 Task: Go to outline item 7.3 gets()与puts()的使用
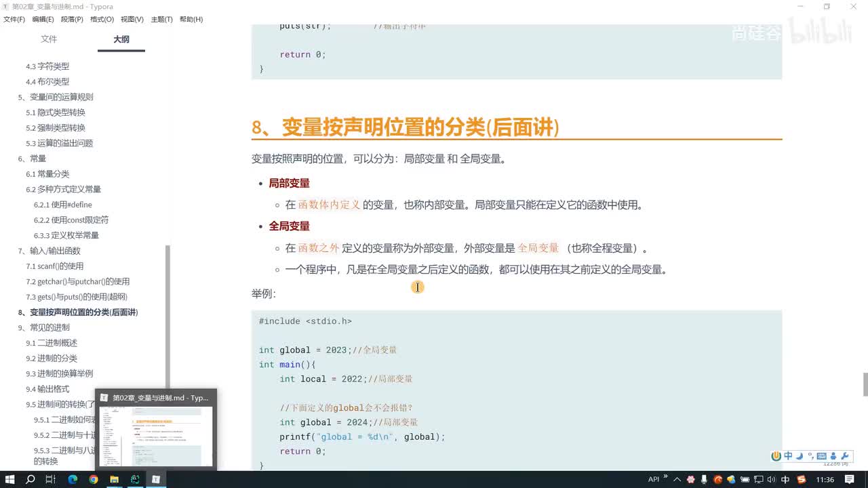(77, 297)
